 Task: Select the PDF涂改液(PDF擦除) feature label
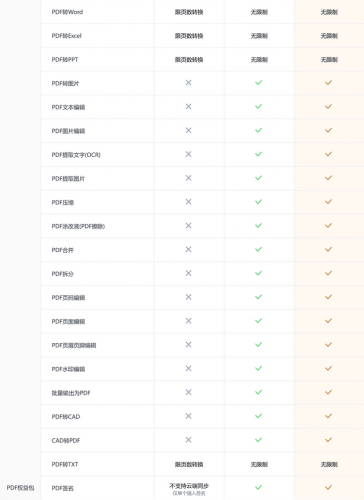click(x=78, y=226)
